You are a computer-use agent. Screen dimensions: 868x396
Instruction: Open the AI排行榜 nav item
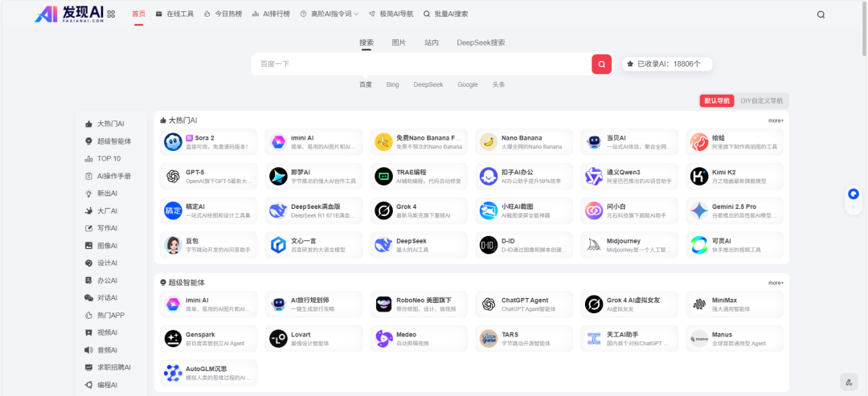[x=270, y=14]
